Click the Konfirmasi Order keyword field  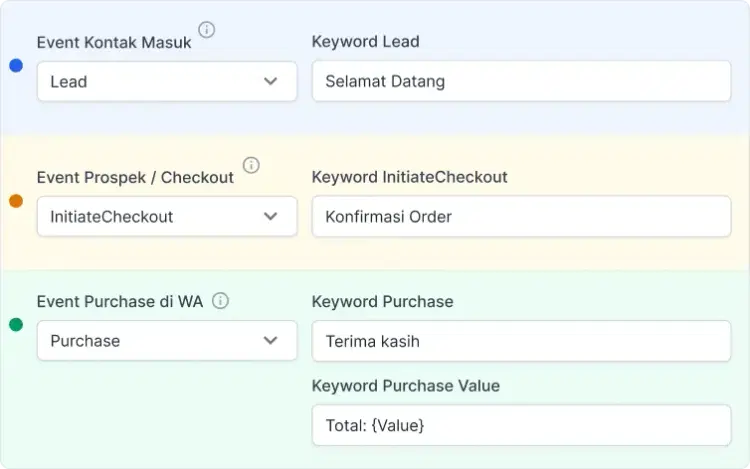(x=521, y=216)
